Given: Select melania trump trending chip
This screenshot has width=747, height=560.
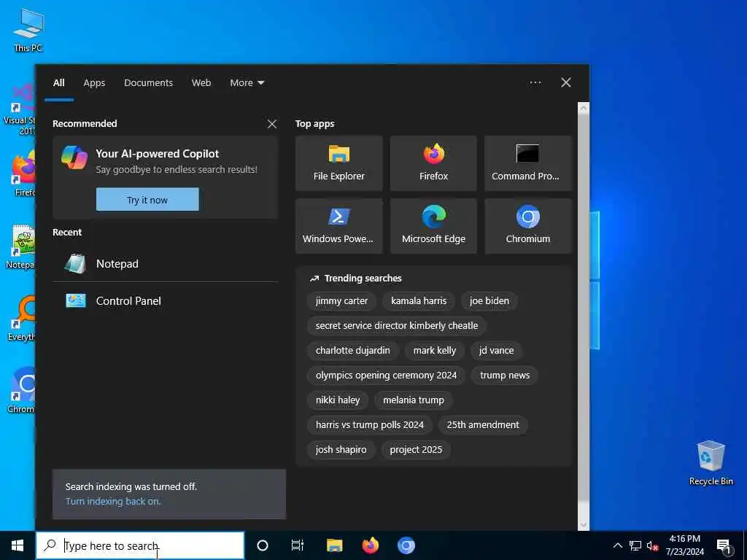Looking at the screenshot, I should [414, 400].
